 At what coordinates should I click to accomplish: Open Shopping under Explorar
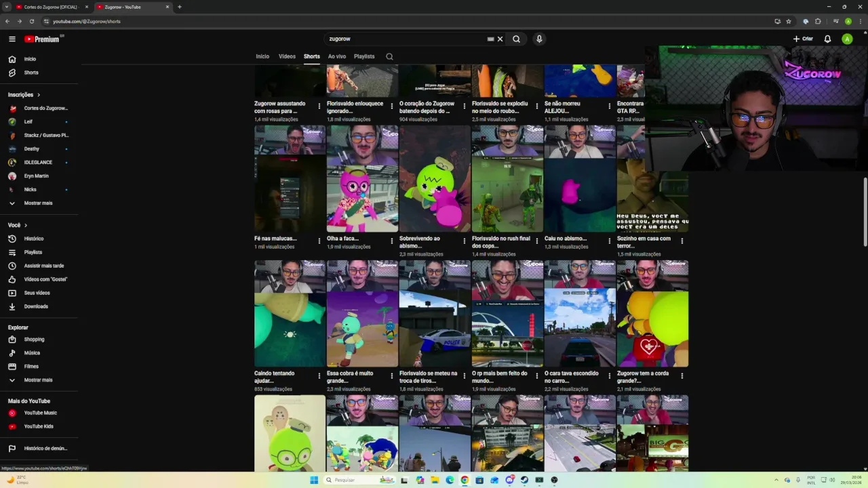[x=34, y=339]
